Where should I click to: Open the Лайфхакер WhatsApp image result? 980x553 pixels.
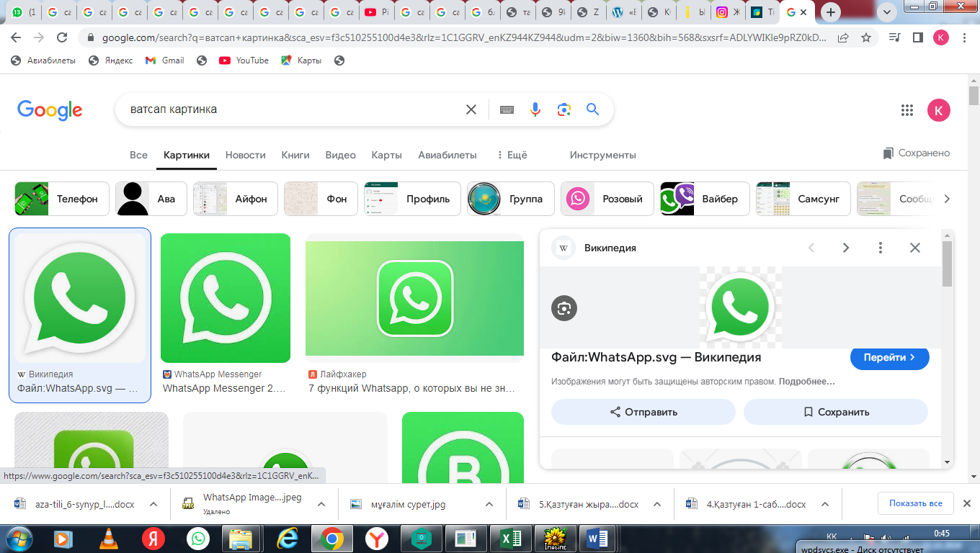point(414,299)
